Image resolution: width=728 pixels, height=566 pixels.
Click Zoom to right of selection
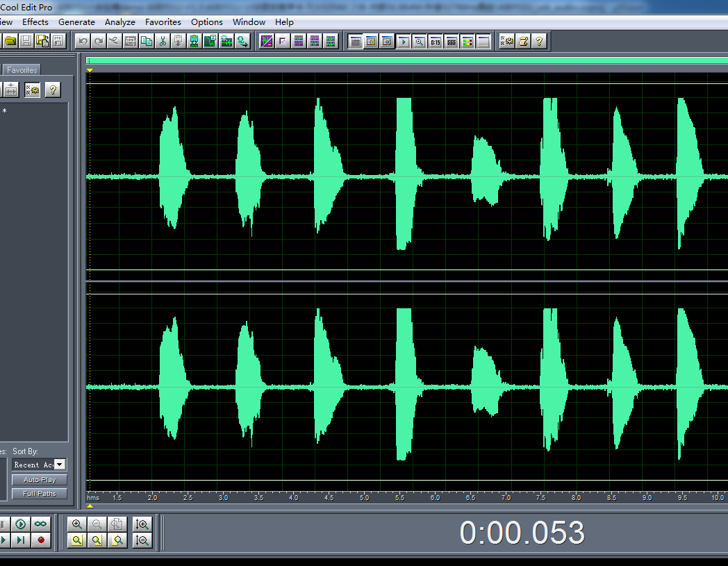click(x=117, y=540)
